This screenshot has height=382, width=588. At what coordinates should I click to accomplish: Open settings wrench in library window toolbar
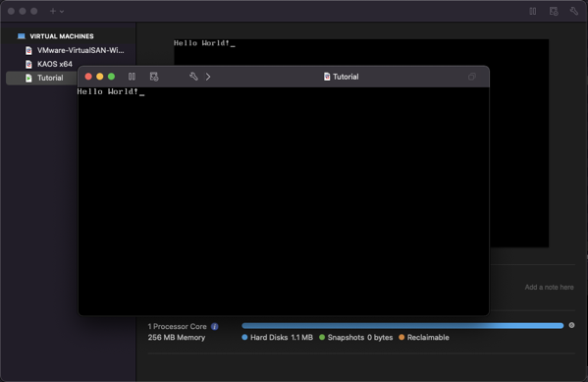(x=573, y=11)
